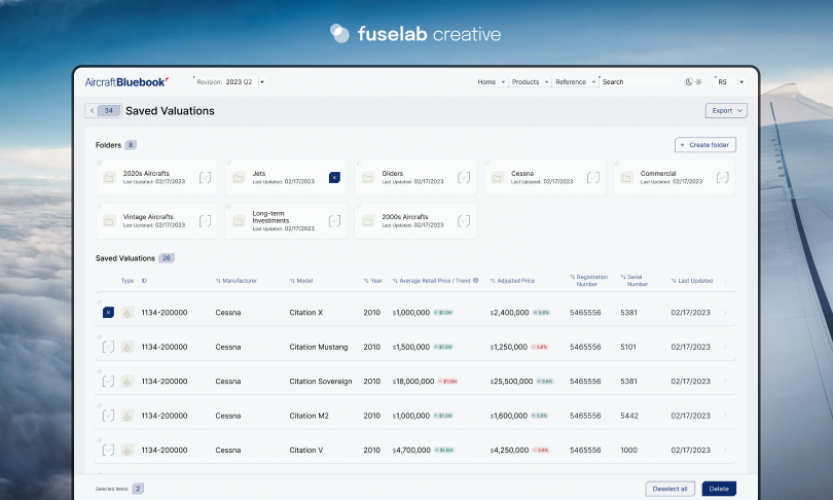Check the Citation Sovereign row checkbox
Viewport: 833px width, 500px height.
[108, 382]
